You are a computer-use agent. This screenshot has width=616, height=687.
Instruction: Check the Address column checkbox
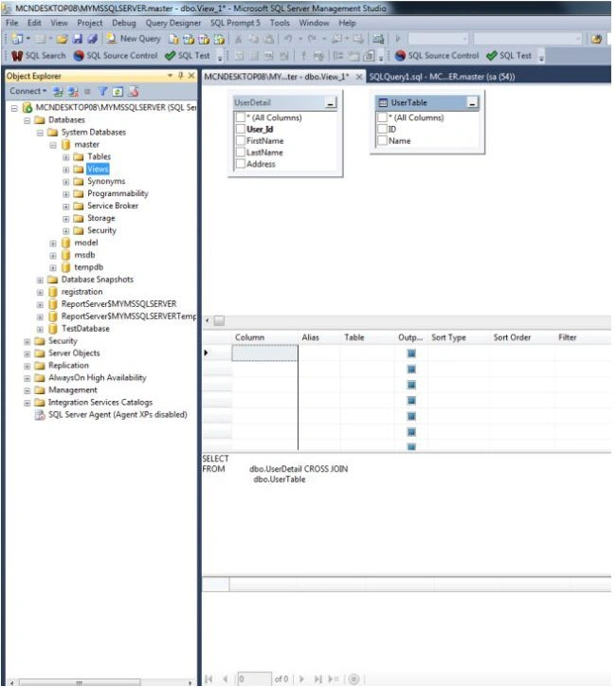pos(240,164)
